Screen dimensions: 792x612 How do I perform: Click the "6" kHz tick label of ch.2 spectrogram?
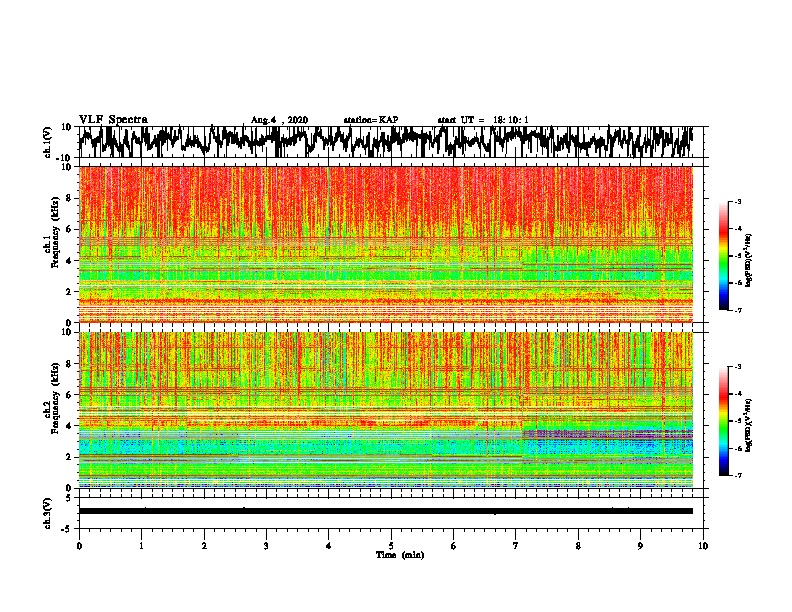click(70, 394)
